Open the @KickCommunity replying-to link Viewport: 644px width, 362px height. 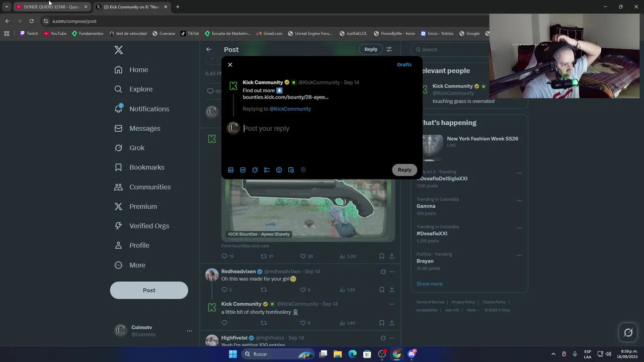point(290,109)
